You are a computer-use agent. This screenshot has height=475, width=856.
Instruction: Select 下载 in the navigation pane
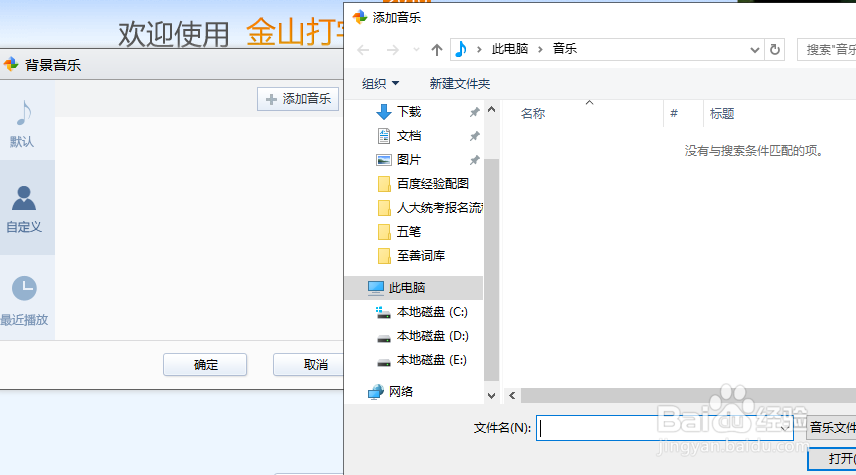pos(409,112)
